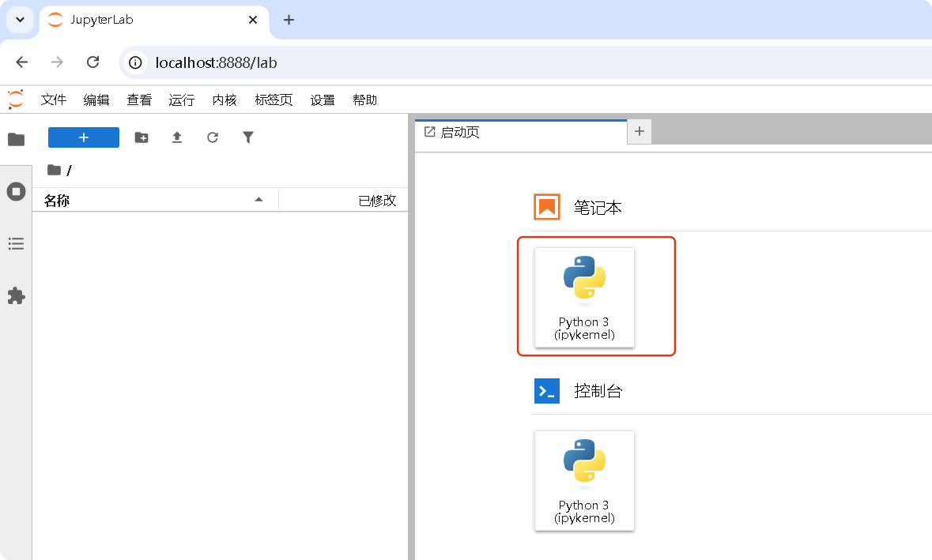Viewport: 932px width, 560px height.
Task: Open the 文件 menu
Action: click(x=54, y=100)
